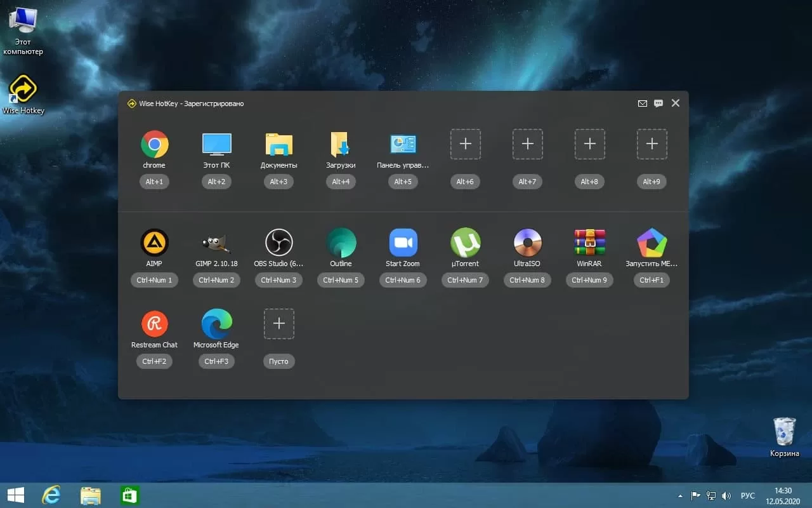Edit the Alt+5 hotkey button
Screen dimensions: 812x508
(x=403, y=182)
